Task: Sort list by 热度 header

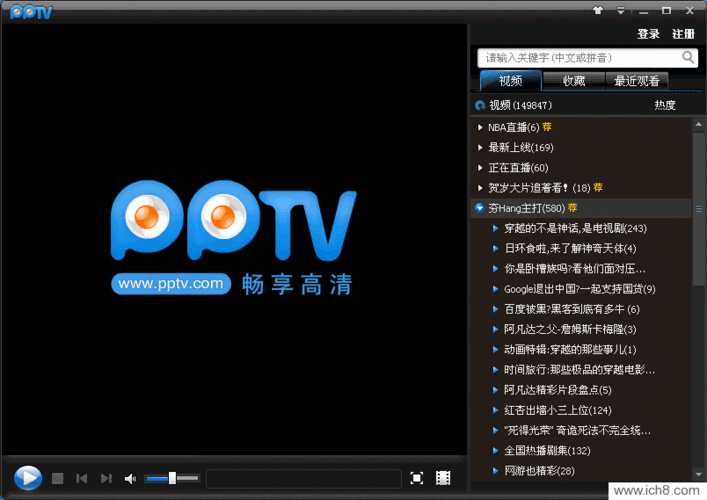Action: pos(665,106)
